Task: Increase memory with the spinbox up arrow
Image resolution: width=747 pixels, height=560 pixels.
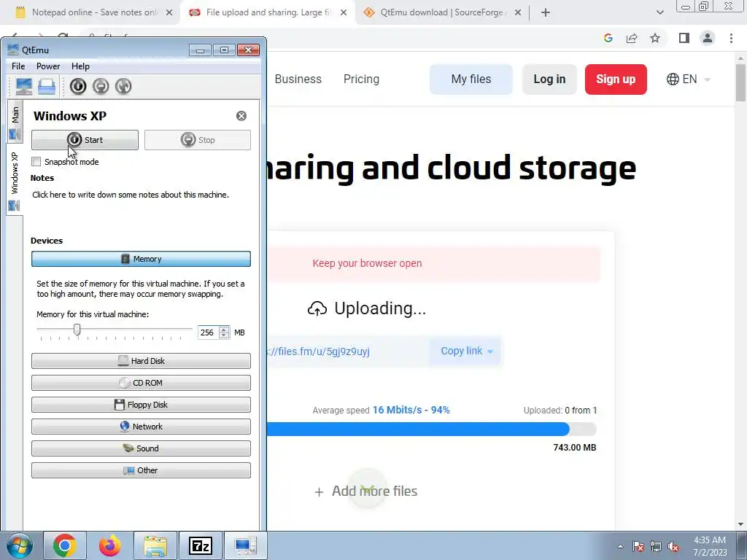Action: pyautogui.click(x=224, y=329)
